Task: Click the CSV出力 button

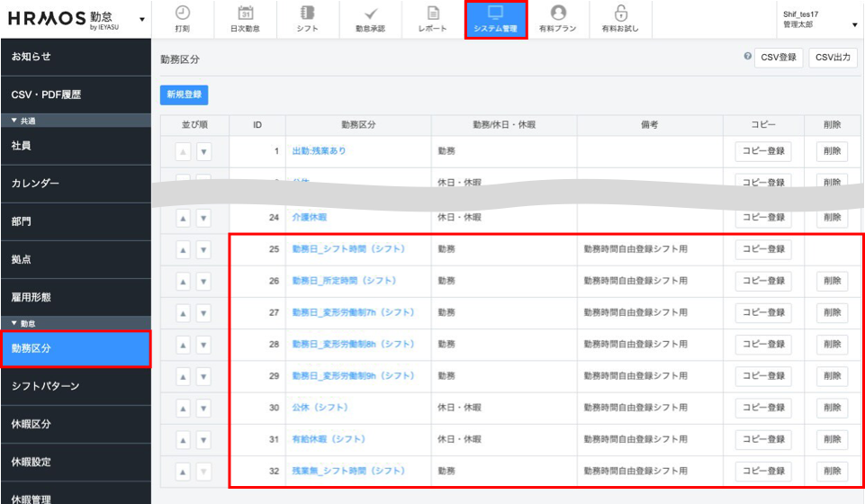Action: 833,58
